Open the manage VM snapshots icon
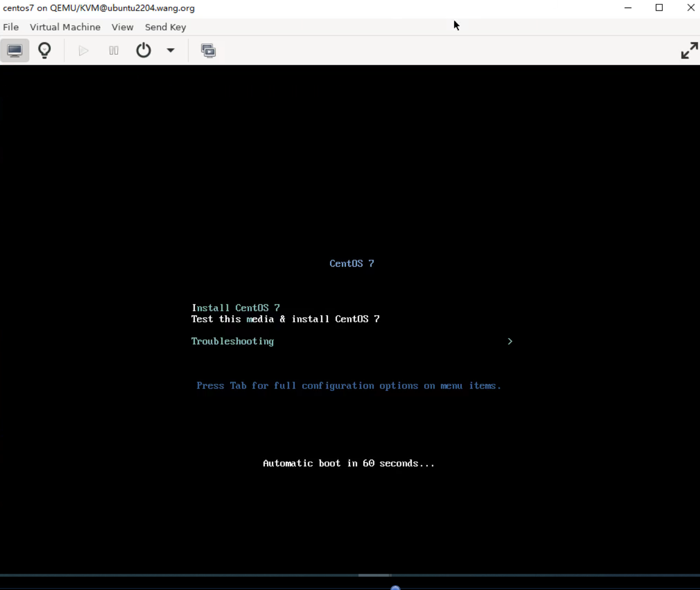 point(208,50)
